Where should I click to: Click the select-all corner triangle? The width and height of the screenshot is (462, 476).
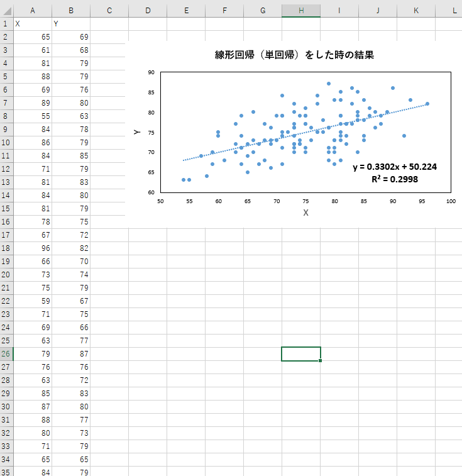tap(7, 11)
